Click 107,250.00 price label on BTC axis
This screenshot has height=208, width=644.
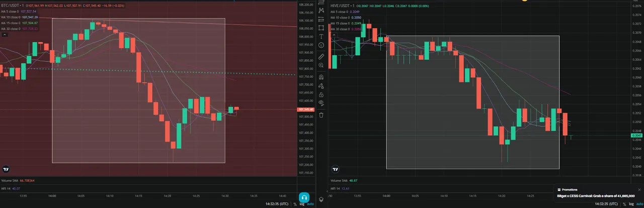(x=306, y=156)
